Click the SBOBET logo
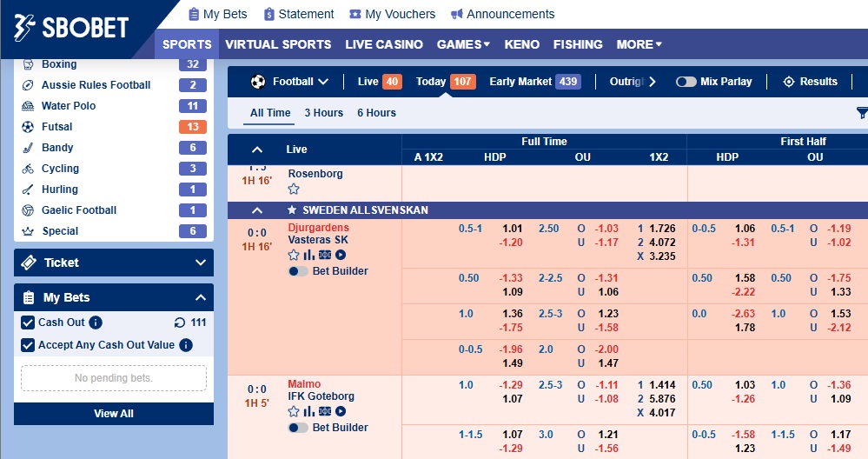 (x=71, y=28)
